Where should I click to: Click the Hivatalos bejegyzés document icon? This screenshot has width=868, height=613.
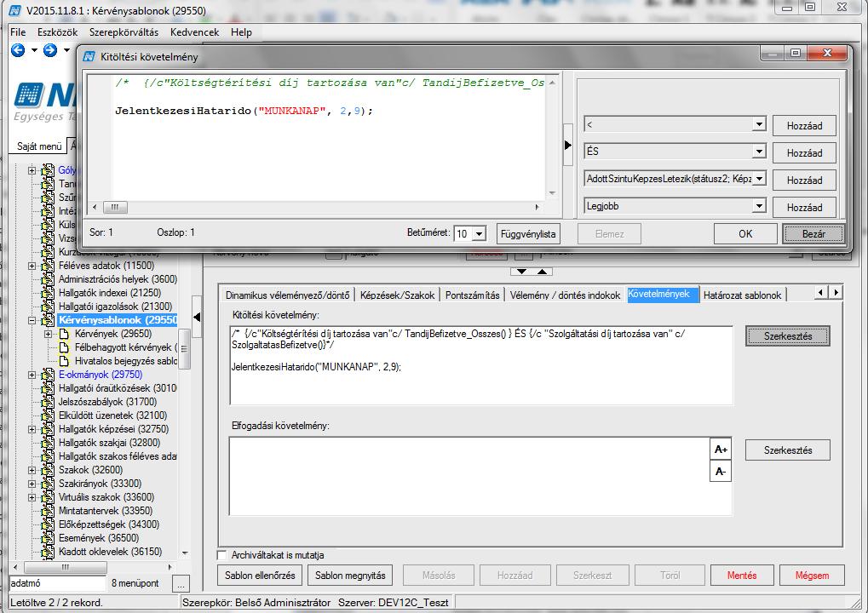coord(64,361)
